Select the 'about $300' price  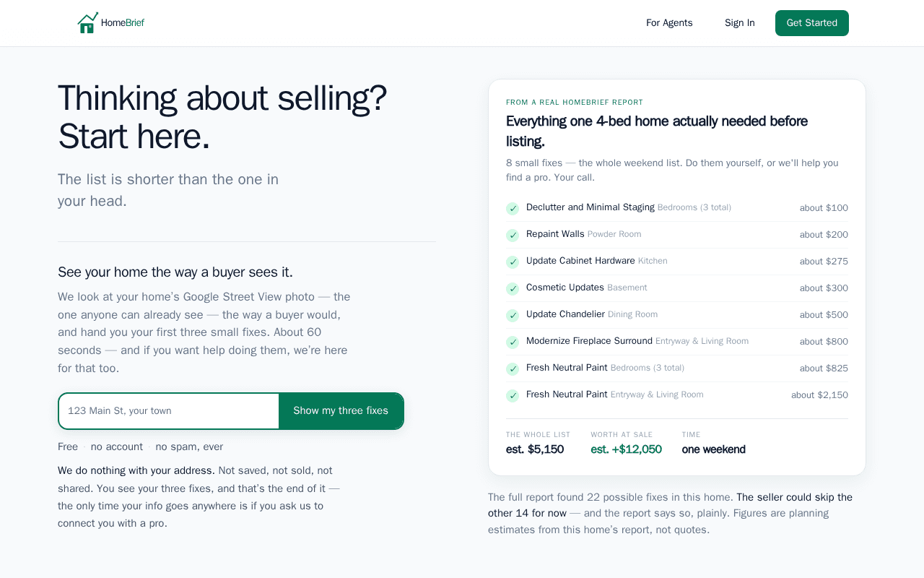click(x=824, y=288)
